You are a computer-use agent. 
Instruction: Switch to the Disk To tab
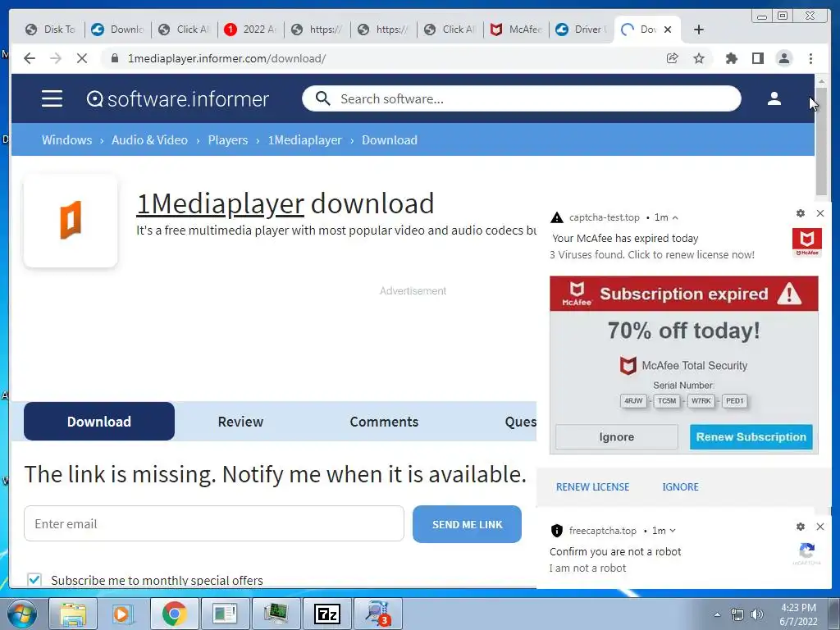coord(52,30)
